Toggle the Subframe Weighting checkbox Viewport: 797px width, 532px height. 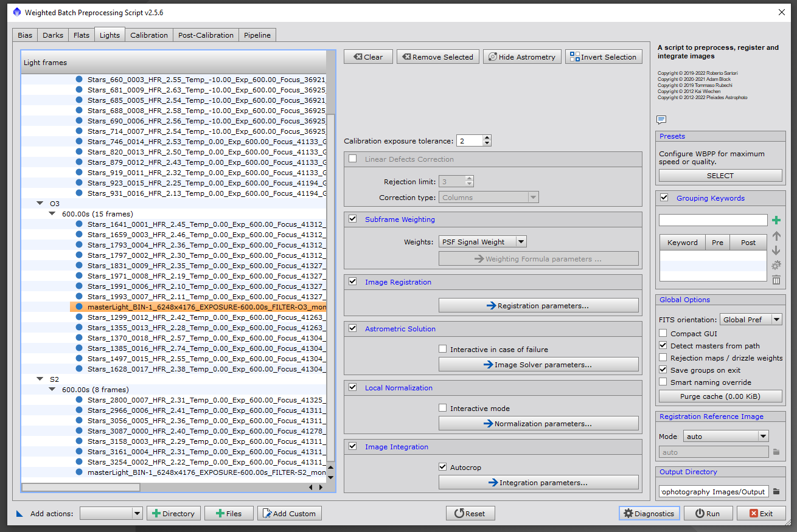[353, 219]
